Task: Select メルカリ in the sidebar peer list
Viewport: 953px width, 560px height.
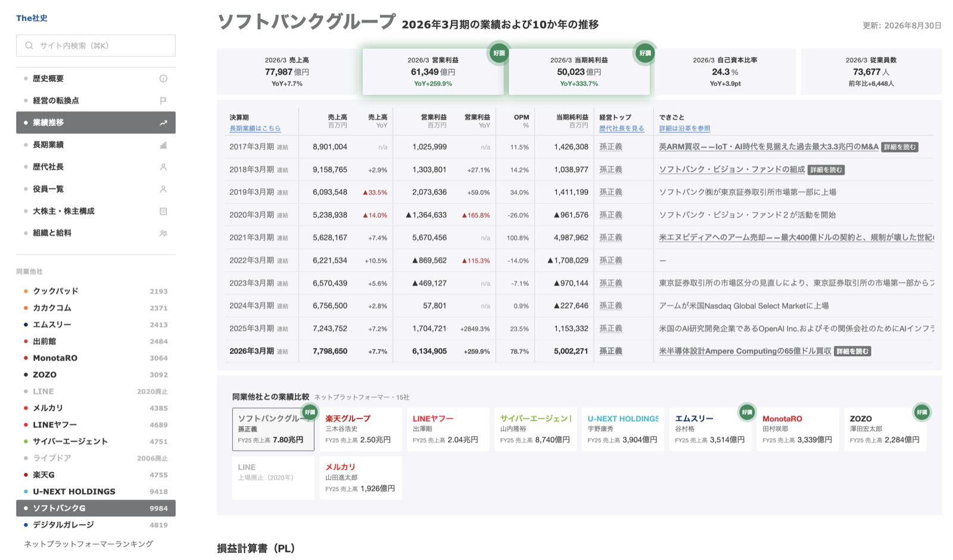Action: (96, 408)
